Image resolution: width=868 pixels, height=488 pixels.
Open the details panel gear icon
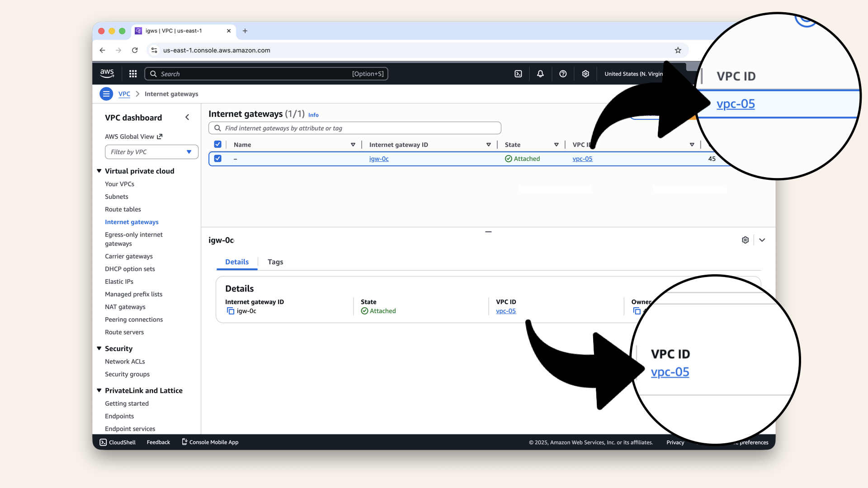tap(745, 240)
